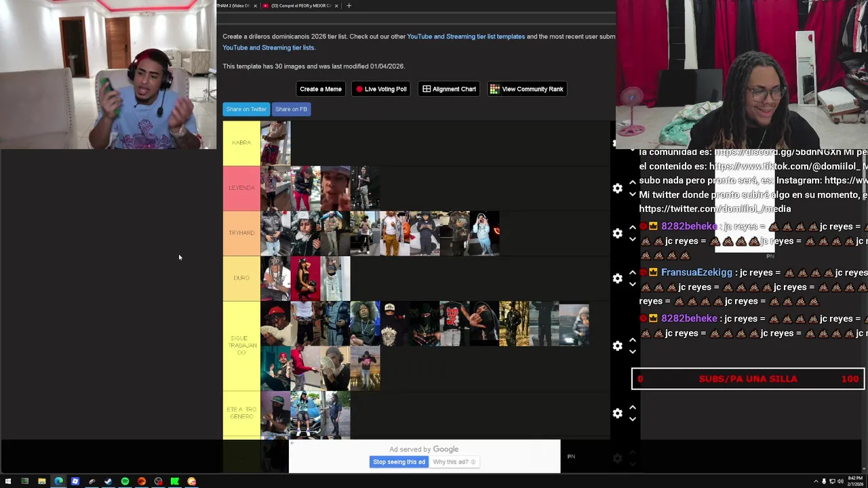The image size is (868, 488).
Task: Open settings gear for LEYENDA tier row
Action: [617, 188]
